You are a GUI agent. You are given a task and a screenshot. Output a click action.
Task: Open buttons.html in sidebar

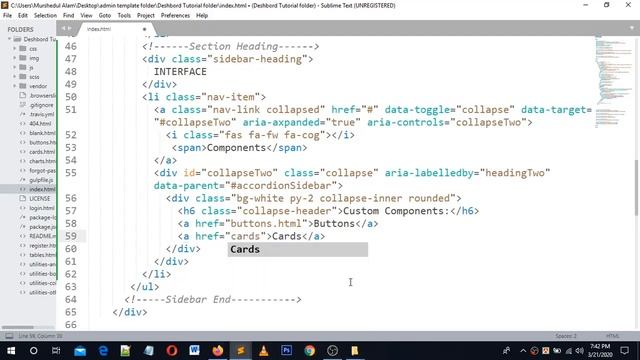(42, 142)
